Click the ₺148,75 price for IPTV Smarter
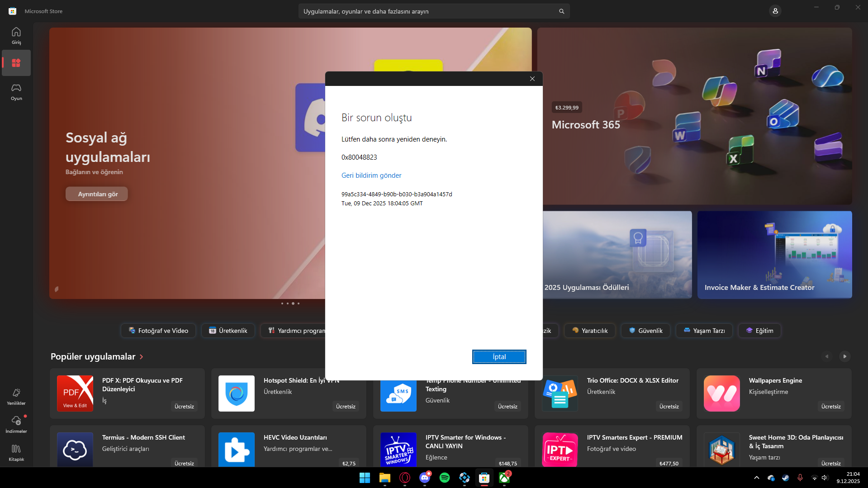Viewport: 868px width, 488px height. pos(508,463)
